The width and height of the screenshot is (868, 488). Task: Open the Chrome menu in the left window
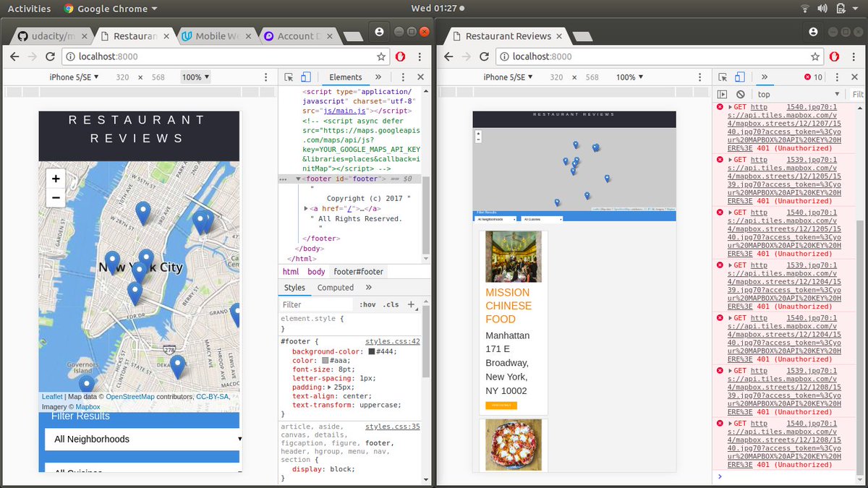click(x=420, y=56)
